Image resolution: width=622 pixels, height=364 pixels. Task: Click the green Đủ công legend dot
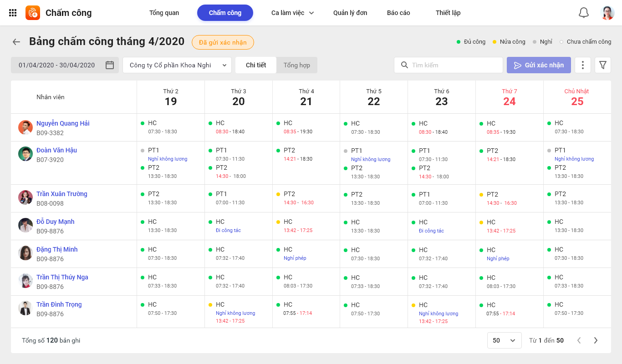[x=459, y=42]
